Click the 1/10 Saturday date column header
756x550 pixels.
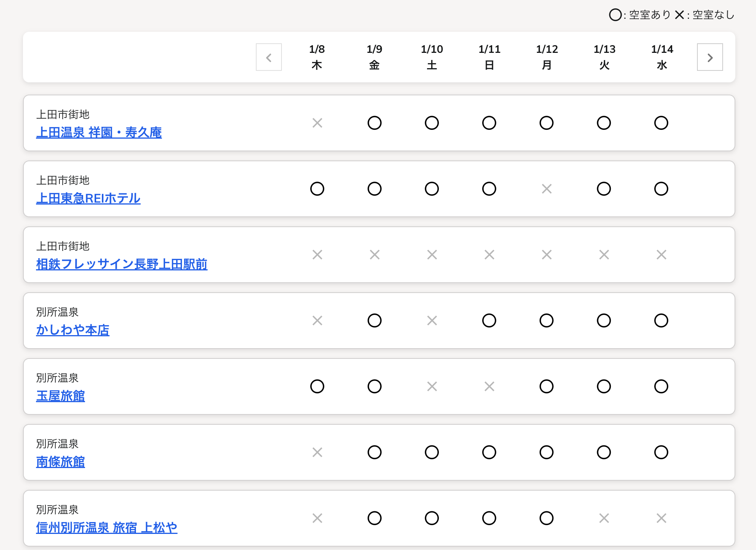[432, 57]
